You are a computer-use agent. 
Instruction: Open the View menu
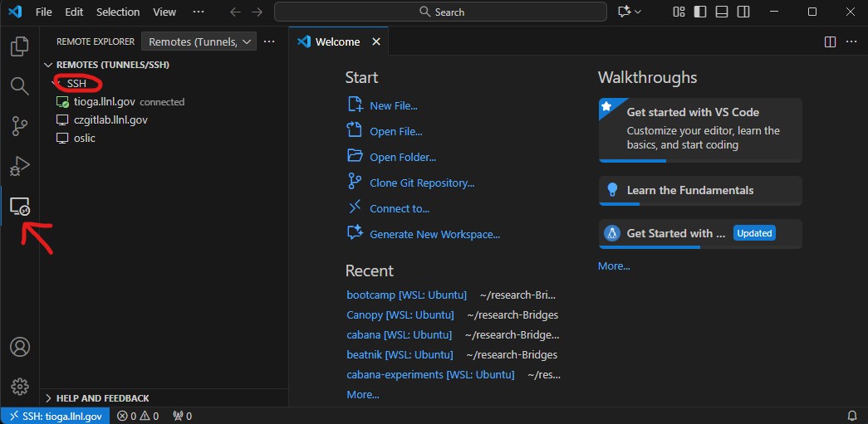[164, 12]
